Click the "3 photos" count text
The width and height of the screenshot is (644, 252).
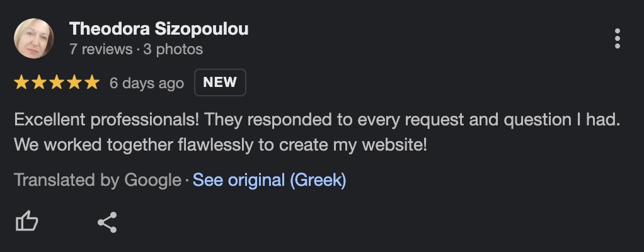click(173, 49)
